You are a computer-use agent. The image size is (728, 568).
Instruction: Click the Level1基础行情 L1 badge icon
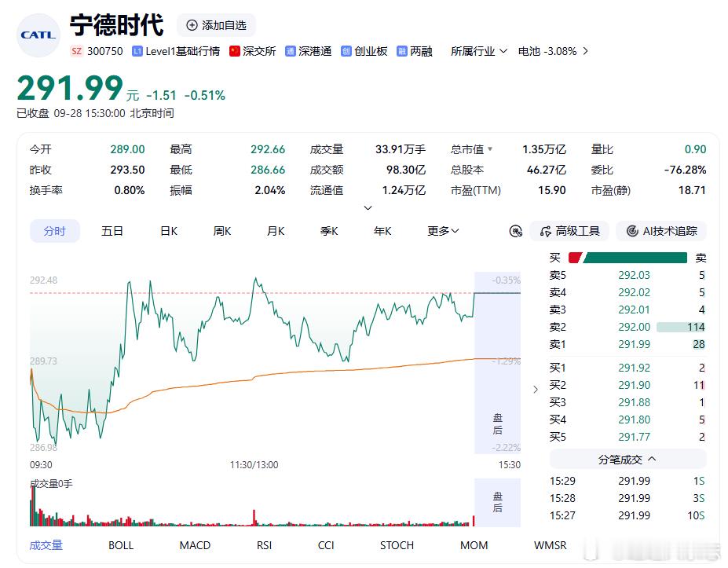(137, 51)
